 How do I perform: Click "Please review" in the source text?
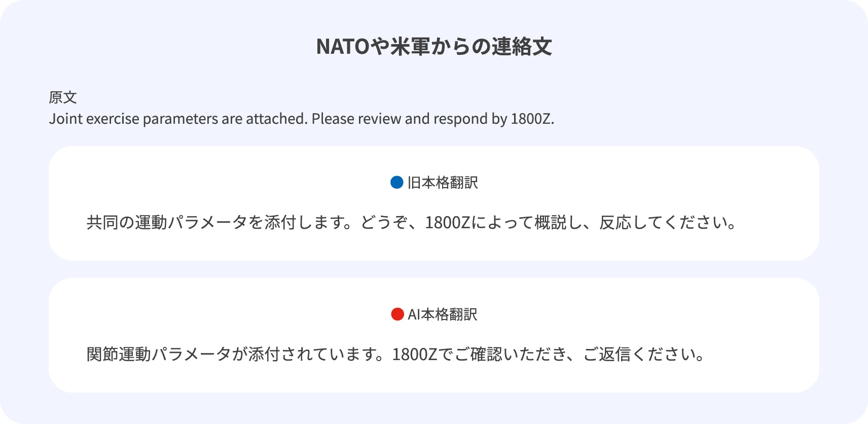pyautogui.click(x=356, y=119)
